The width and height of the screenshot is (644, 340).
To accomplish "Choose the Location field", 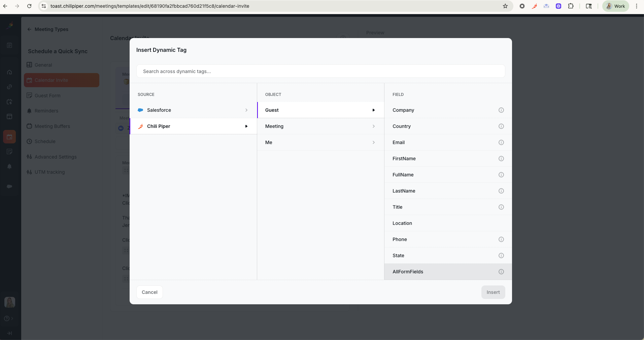I will point(402,223).
